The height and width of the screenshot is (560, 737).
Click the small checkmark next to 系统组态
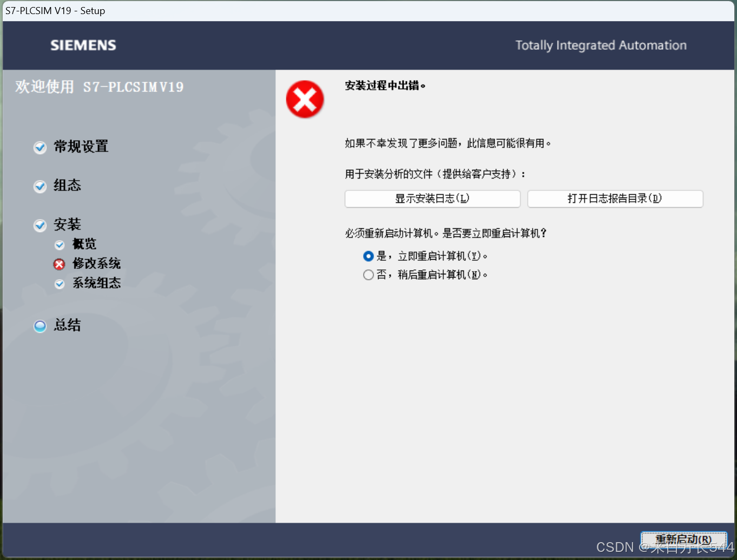(60, 284)
